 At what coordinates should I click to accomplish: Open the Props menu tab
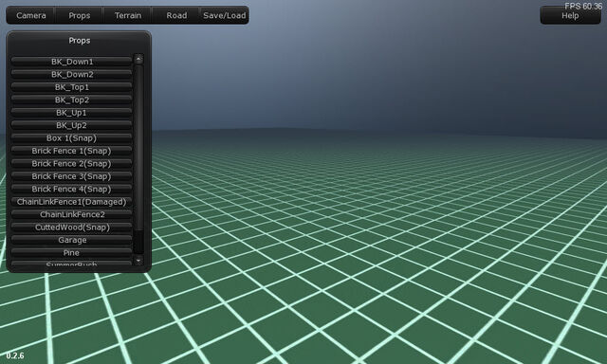[x=80, y=15]
